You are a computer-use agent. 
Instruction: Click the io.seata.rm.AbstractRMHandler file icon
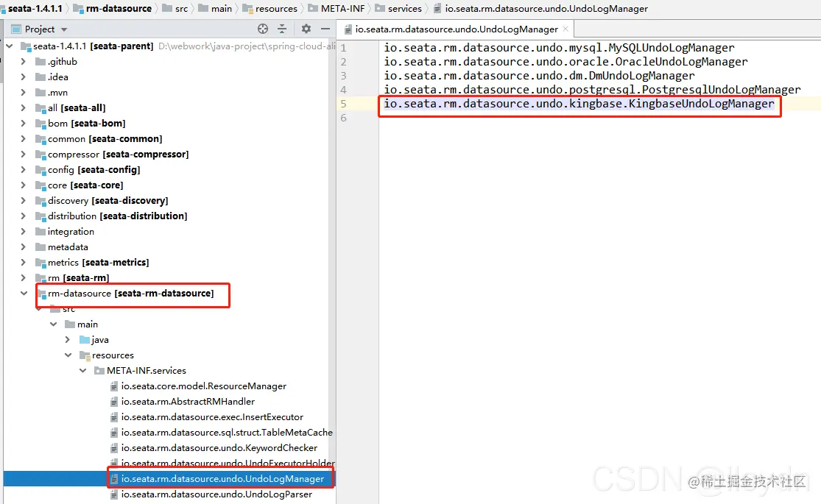[x=114, y=402]
